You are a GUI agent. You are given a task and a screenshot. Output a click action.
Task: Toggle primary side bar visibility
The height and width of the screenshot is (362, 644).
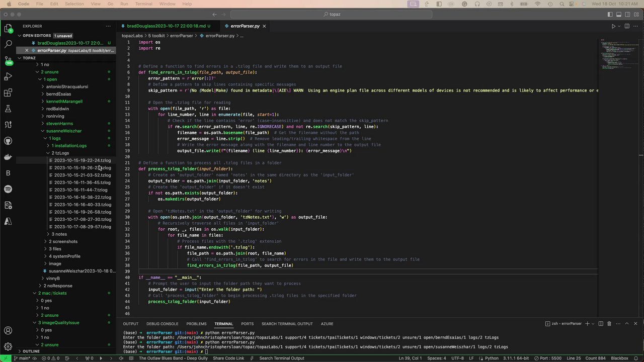[610, 14]
